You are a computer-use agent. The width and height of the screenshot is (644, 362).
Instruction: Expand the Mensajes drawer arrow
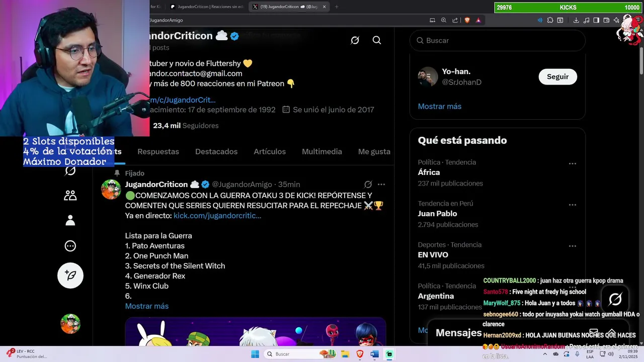coord(612,332)
